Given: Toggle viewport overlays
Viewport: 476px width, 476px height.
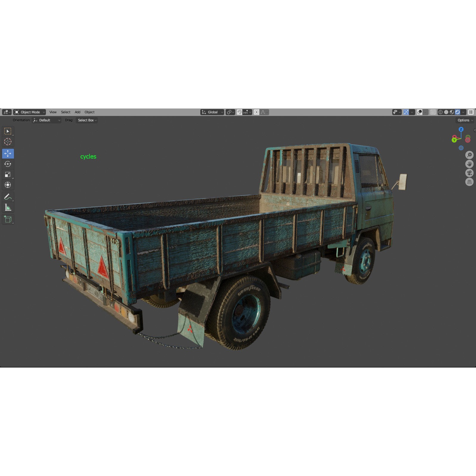Looking at the screenshot, I should [x=420, y=112].
